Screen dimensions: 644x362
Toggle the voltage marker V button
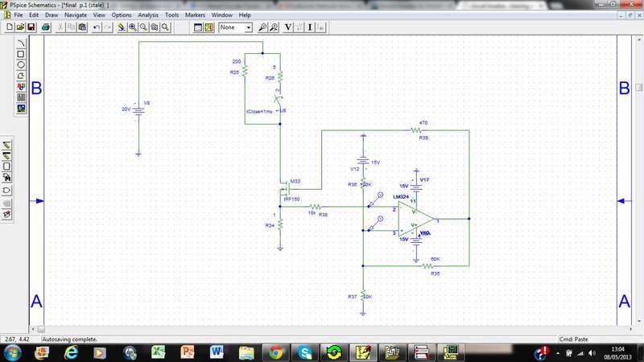coord(288,27)
